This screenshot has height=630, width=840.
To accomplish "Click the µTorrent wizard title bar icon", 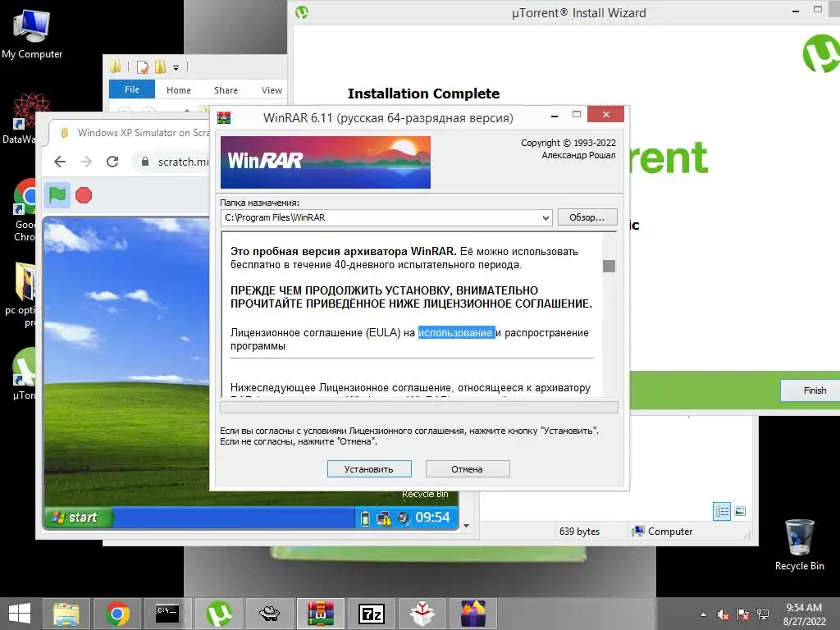I will pyautogui.click(x=302, y=12).
